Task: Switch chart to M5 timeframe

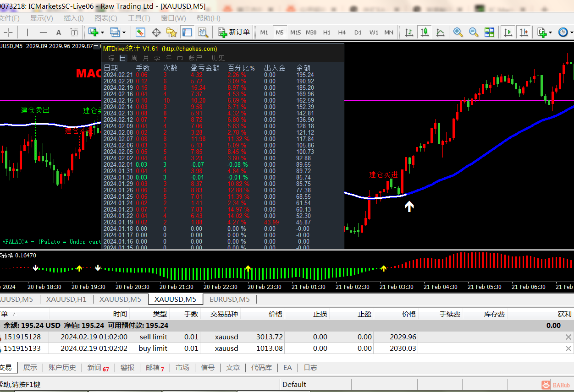Action: tap(280, 32)
